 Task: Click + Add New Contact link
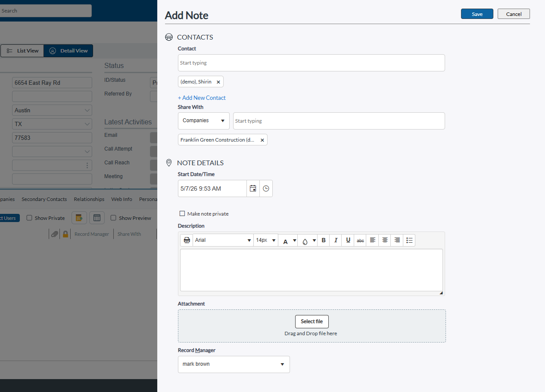click(x=202, y=98)
